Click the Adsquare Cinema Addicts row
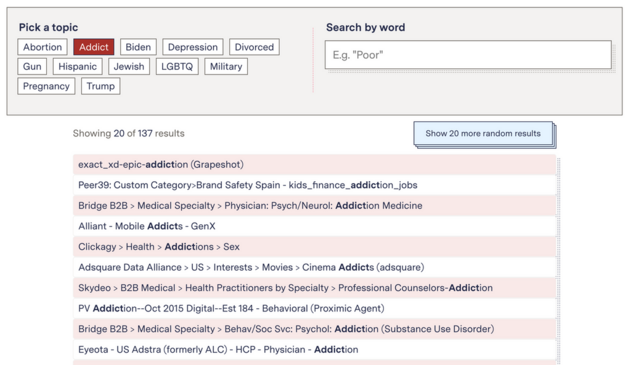This screenshot has width=631, height=365. 314,267
